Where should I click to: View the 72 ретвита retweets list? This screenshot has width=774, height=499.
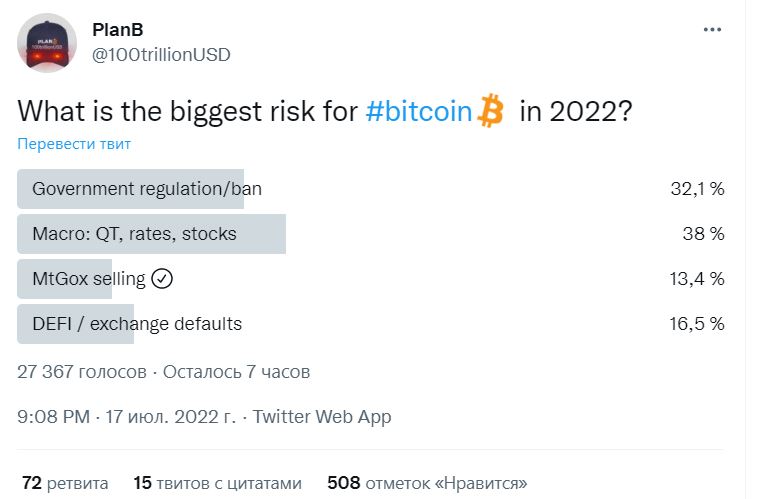(x=65, y=483)
